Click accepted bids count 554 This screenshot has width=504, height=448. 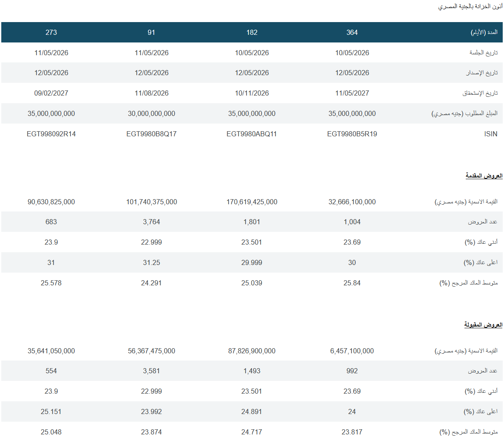click(51, 371)
